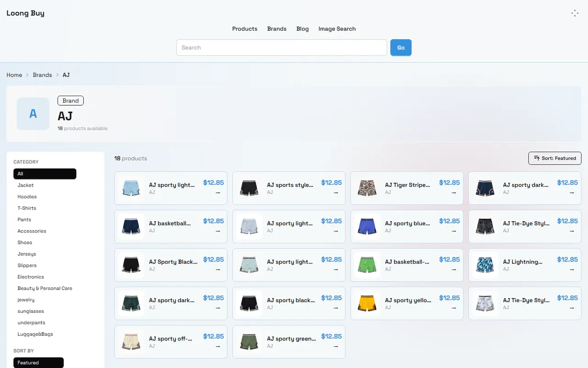
Task: Filter by the Luggage&Bags category
Action: click(45, 334)
